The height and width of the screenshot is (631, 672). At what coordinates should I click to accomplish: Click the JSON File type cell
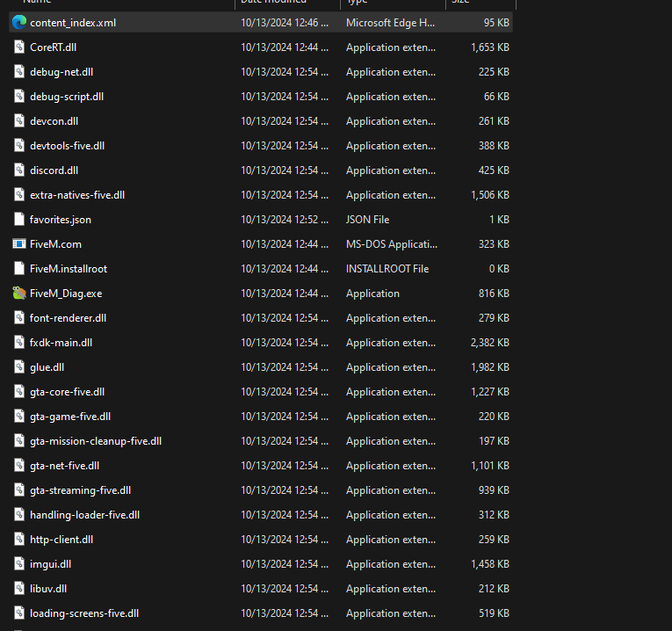pos(368,220)
